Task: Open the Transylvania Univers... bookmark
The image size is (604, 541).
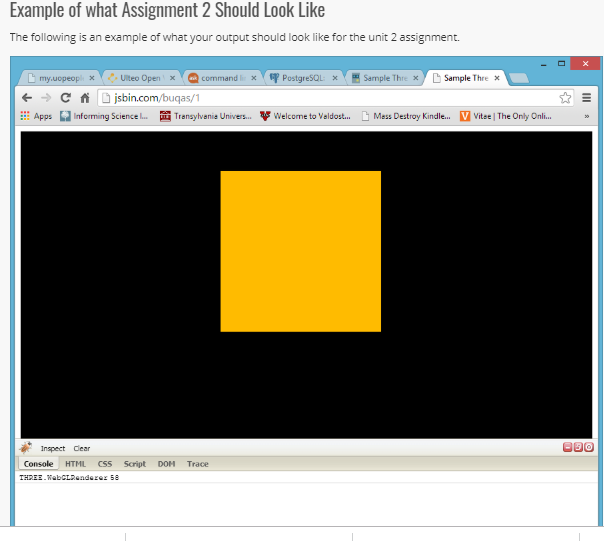Action: point(206,116)
